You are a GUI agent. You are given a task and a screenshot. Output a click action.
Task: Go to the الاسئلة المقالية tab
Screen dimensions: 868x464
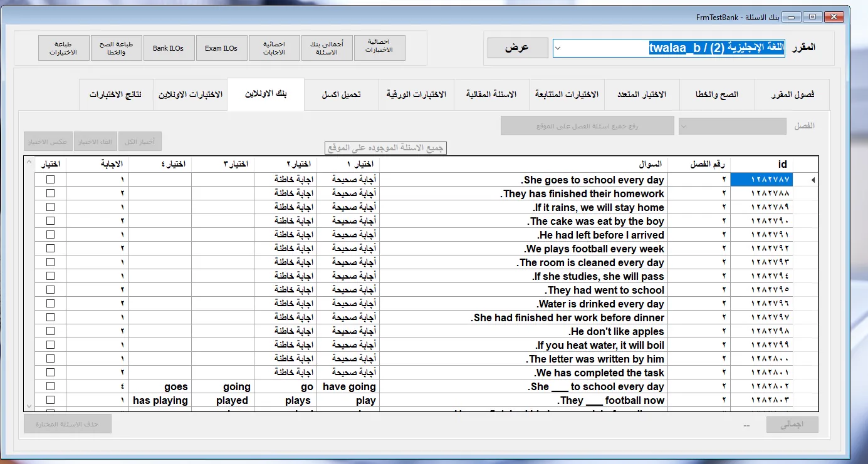[491, 95]
